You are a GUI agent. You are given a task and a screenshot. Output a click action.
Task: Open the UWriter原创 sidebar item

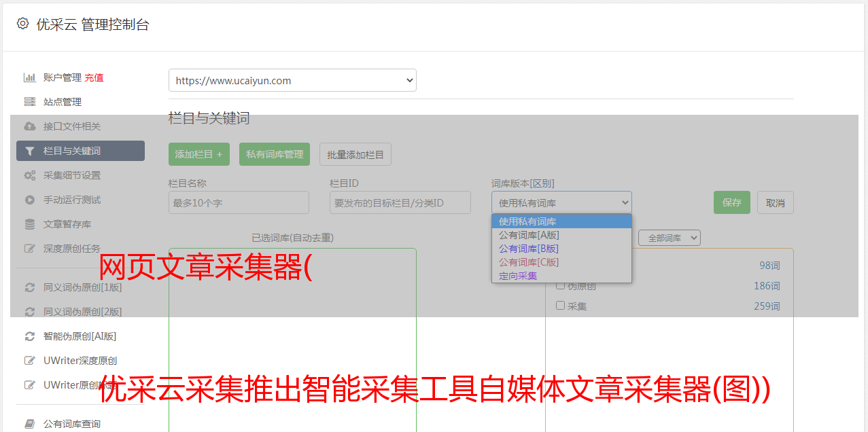pos(80,385)
